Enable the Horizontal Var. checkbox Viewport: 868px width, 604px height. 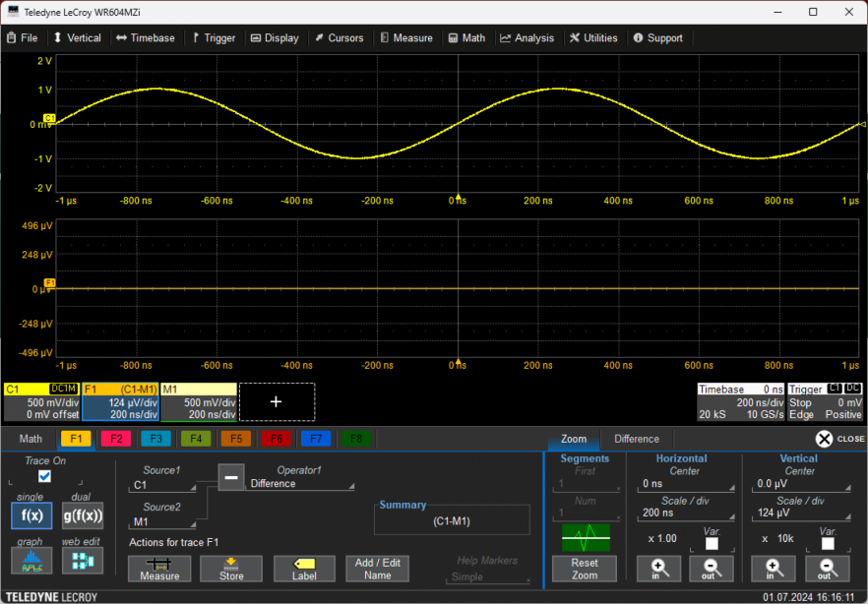[x=712, y=544]
